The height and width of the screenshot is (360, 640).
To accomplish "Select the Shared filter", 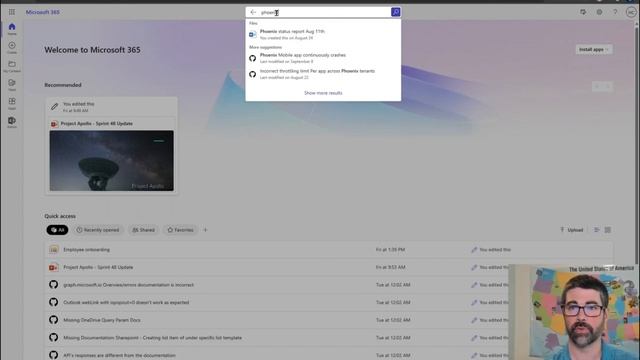I will coord(143,230).
